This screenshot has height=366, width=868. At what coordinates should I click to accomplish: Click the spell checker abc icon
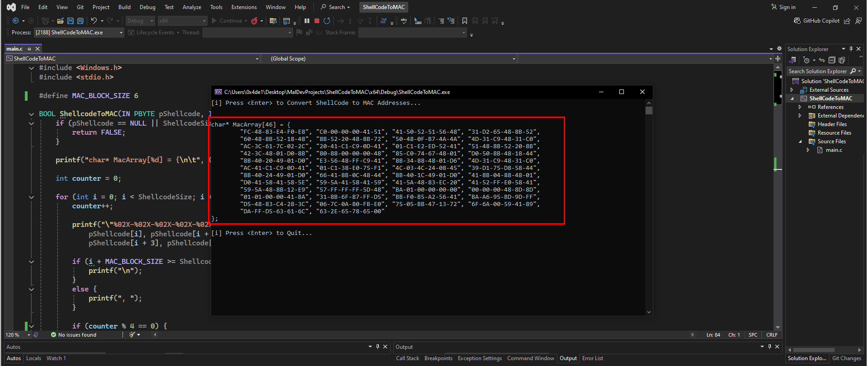coord(404,21)
